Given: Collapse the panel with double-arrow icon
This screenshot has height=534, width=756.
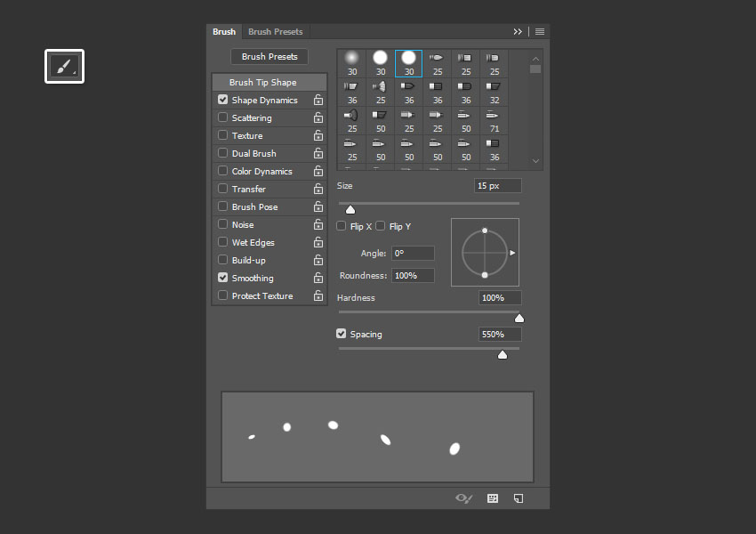Looking at the screenshot, I should coord(518,32).
